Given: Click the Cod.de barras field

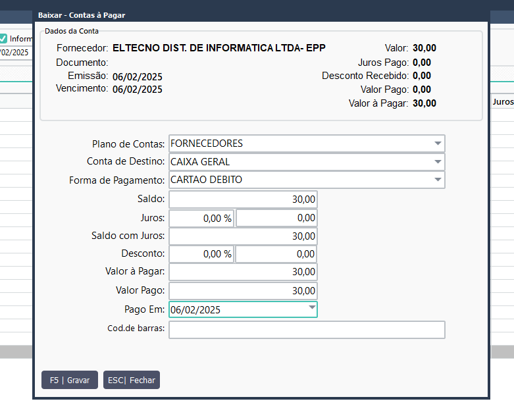Looking at the screenshot, I should coord(307,329).
